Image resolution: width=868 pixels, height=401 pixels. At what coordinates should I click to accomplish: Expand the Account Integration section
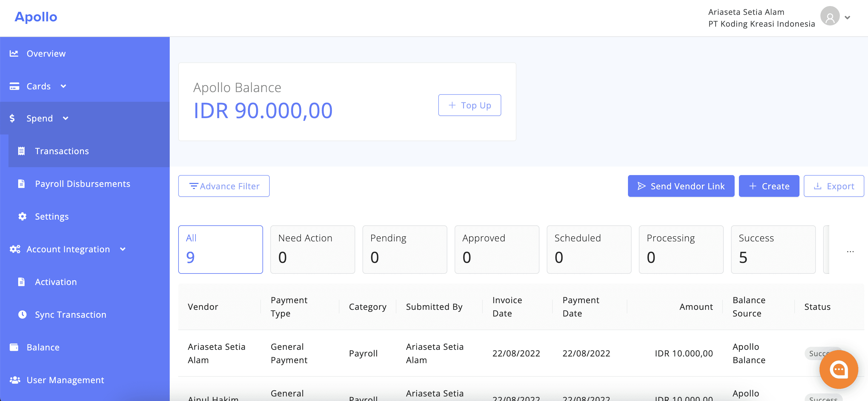(123, 249)
